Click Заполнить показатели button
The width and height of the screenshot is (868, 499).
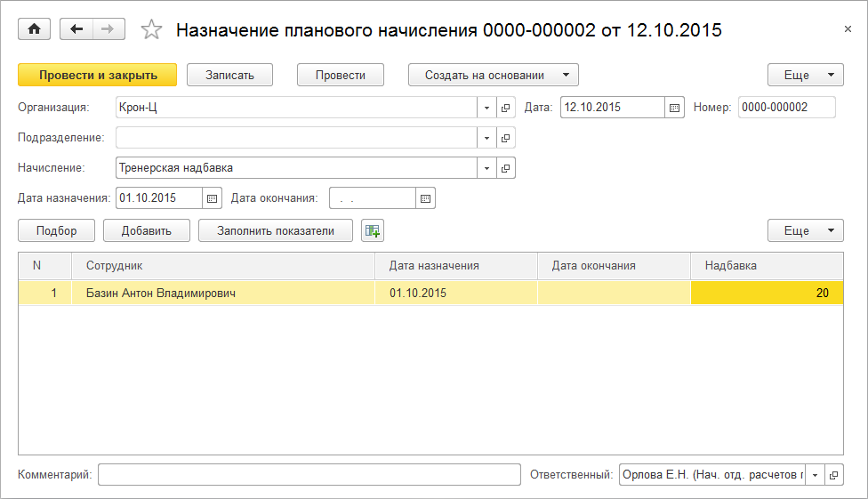pyautogui.click(x=276, y=230)
